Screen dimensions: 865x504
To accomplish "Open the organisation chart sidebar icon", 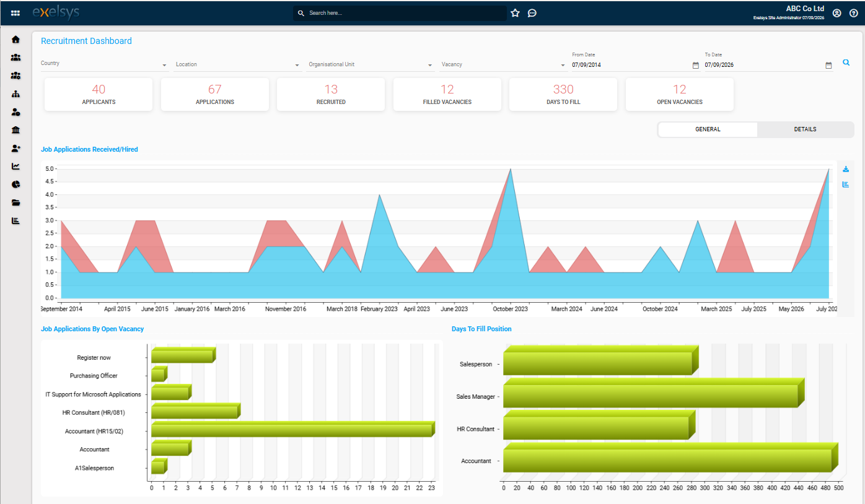I will tap(15, 94).
